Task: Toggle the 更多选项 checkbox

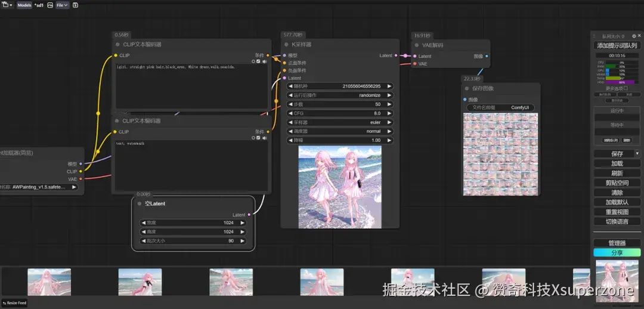Action: pos(626,88)
